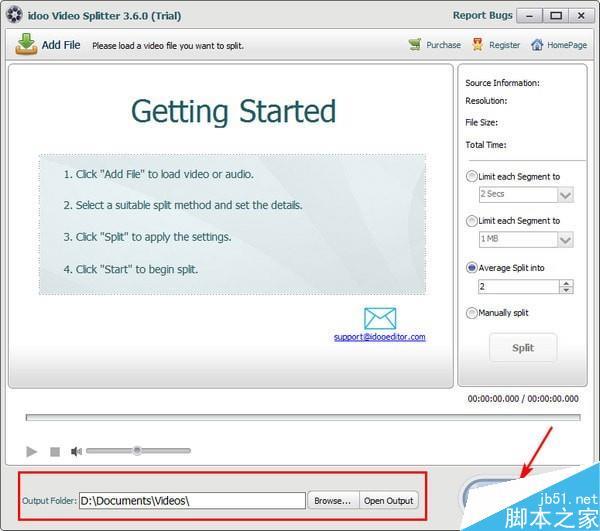The height and width of the screenshot is (531, 600).
Task: Open the Register link
Action: coord(504,45)
